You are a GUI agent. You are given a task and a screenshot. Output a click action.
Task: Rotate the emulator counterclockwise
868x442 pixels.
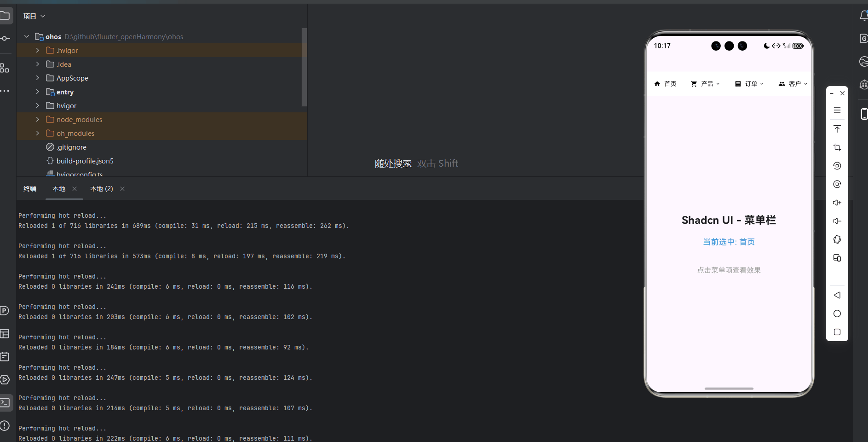(837, 166)
